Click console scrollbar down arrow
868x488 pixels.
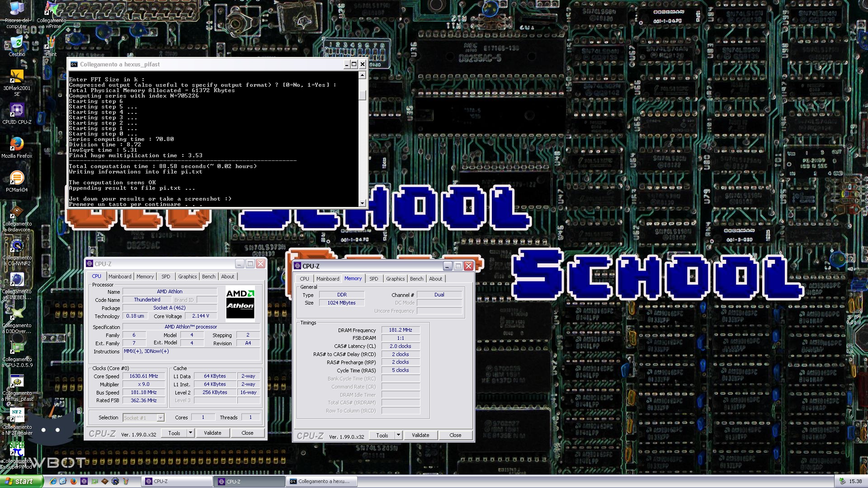point(362,203)
